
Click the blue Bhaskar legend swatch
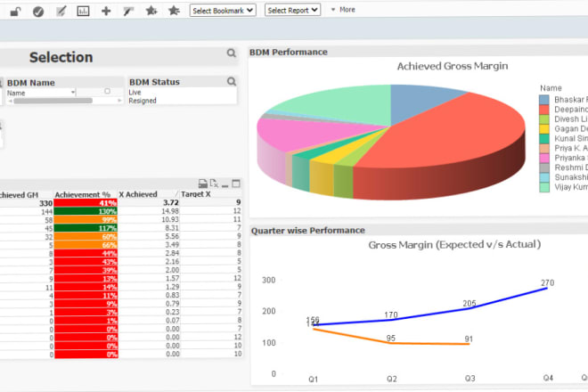point(544,100)
